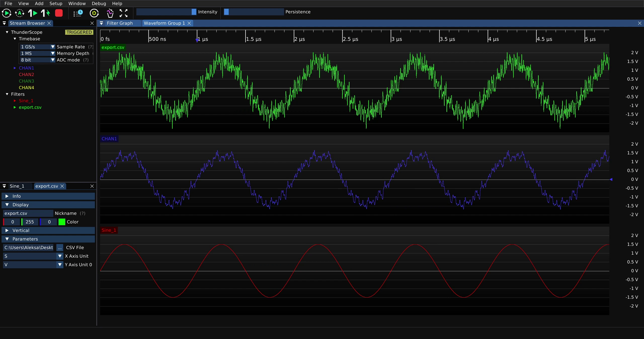Collapse the ThunderScope tree node
This screenshot has height=339, width=644.
coord(7,32)
